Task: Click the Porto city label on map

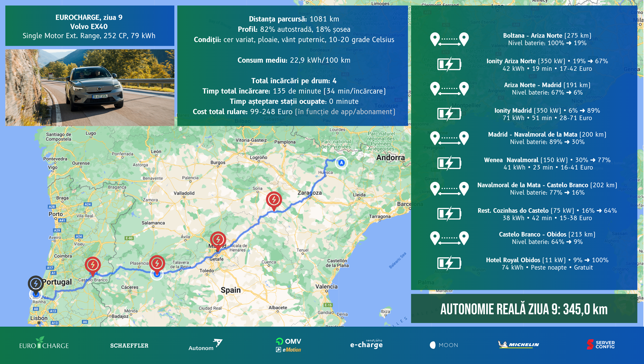Action: point(56,214)
